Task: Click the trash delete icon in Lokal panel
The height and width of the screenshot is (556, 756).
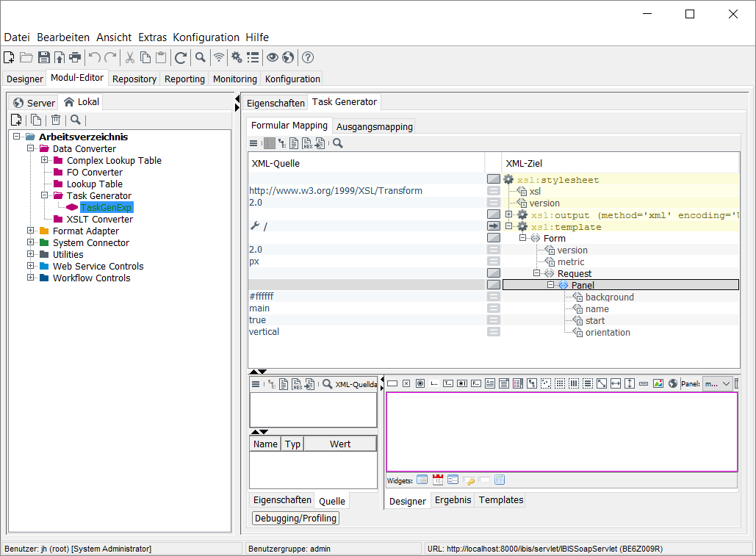Action: tap(56, 120)
